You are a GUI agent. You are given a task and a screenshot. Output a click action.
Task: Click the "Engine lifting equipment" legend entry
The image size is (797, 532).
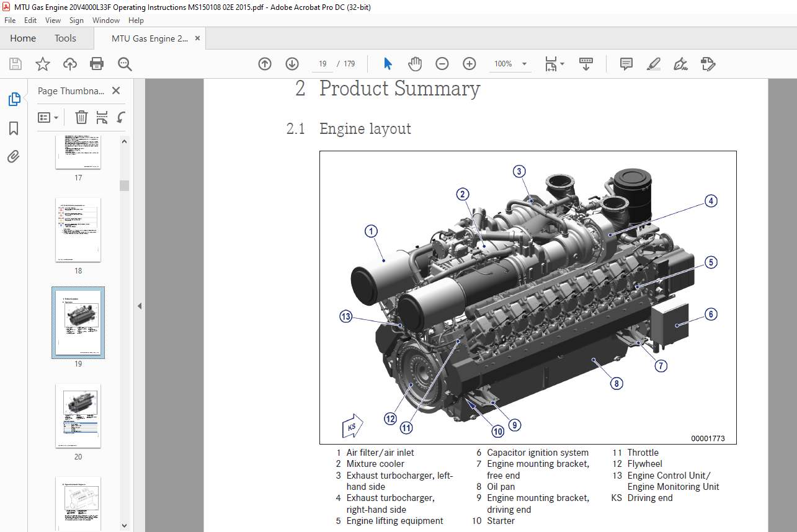point(395,521)
